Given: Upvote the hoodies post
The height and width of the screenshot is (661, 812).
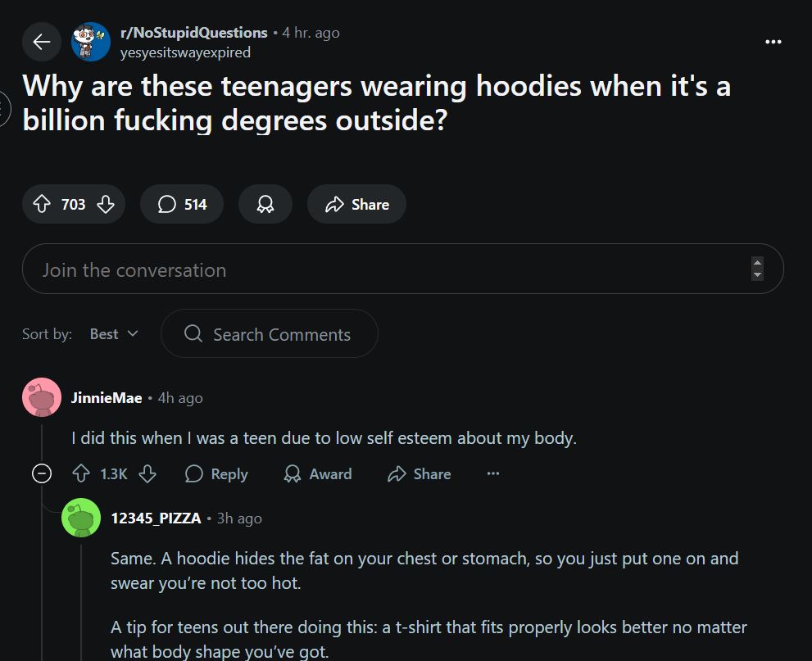Looking at the screenshot, I should click(42, 204).
